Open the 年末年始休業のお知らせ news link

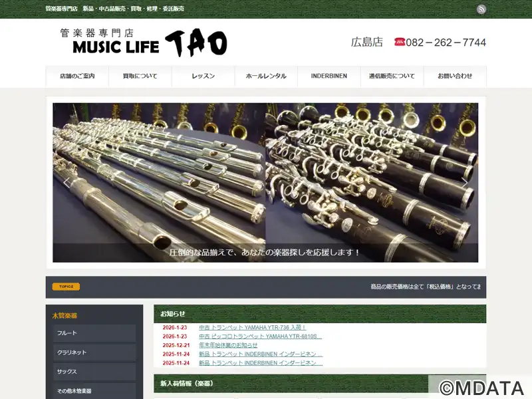[228, 345]
